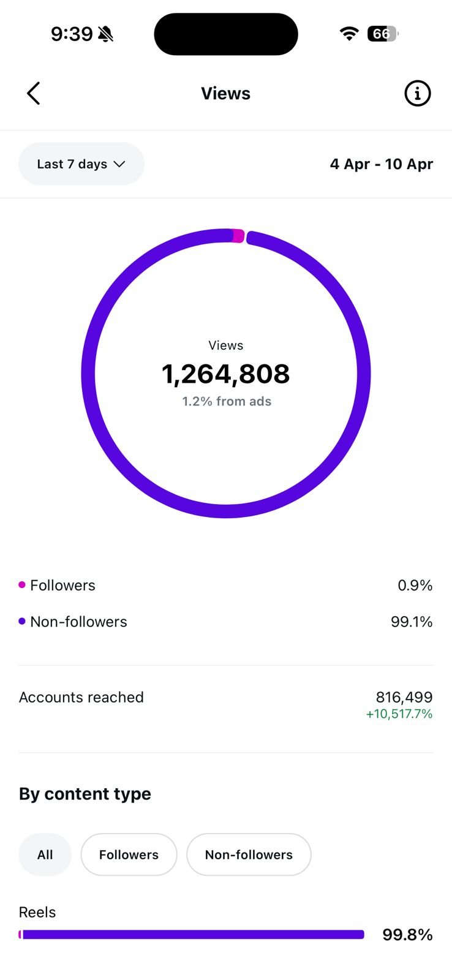Image resolution: width=452 pixels, height=980 pixels.
Task: Tap the purple Non-followers legend dot
Action: coord(22,621)
